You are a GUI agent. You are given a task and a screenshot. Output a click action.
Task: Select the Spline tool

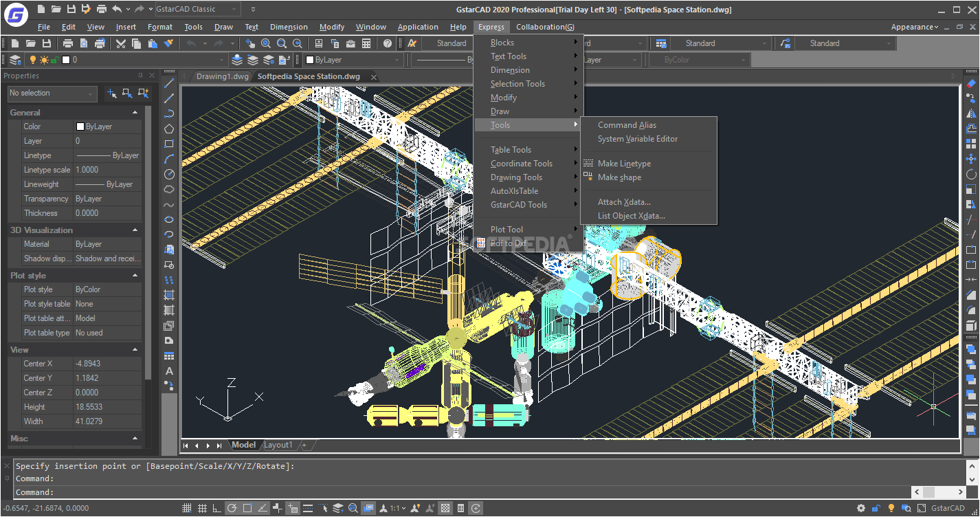(x=169, y=204)
